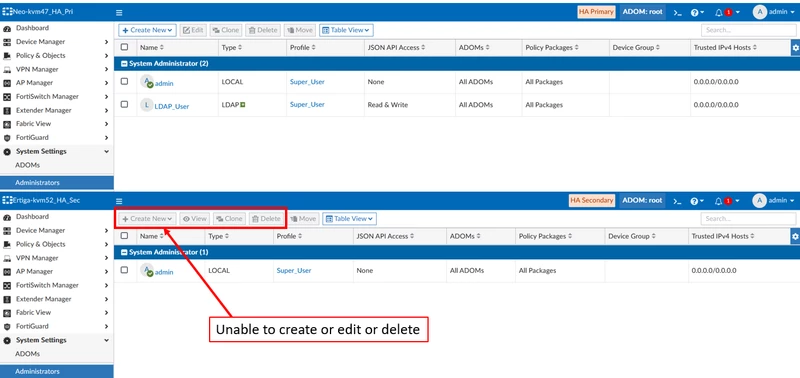
Task: Sort by Name column in HA Primary table
Action: point(152,48)
